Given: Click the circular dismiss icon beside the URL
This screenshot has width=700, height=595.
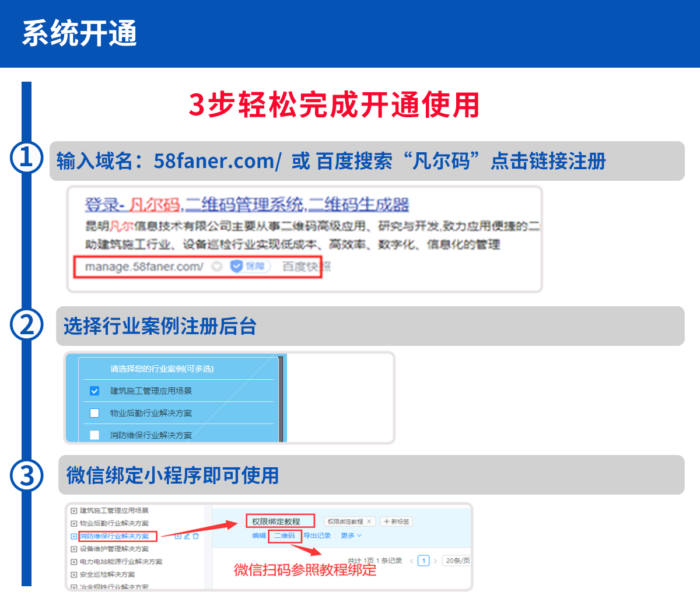Looking at the screenshot, I should point(217,266).
